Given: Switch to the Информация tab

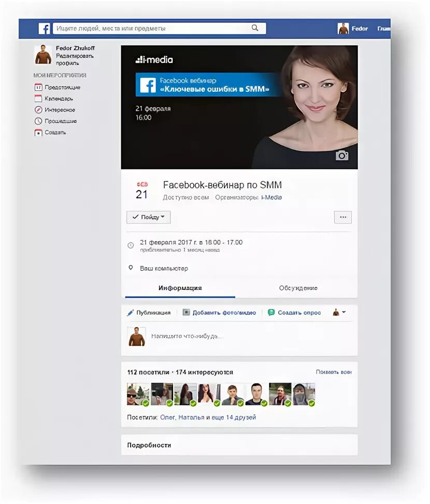Looking at the screenshot, I should 180,288.
